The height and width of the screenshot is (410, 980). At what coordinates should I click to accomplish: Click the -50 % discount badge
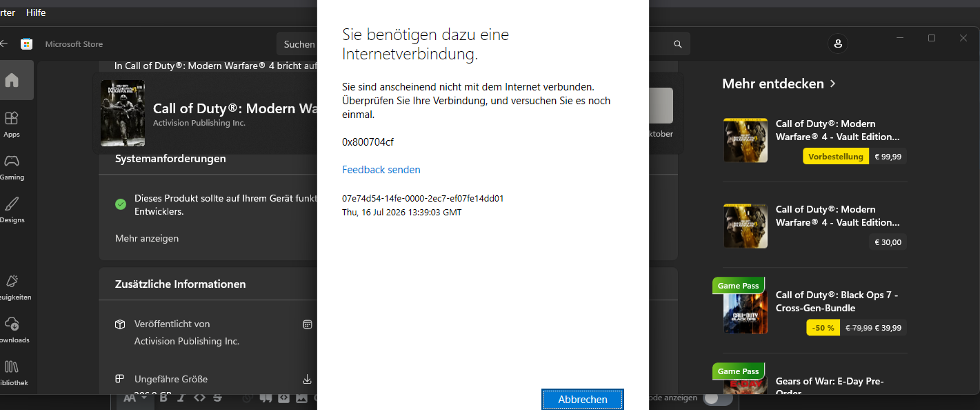pyautogui.click(x=823, y=328)
